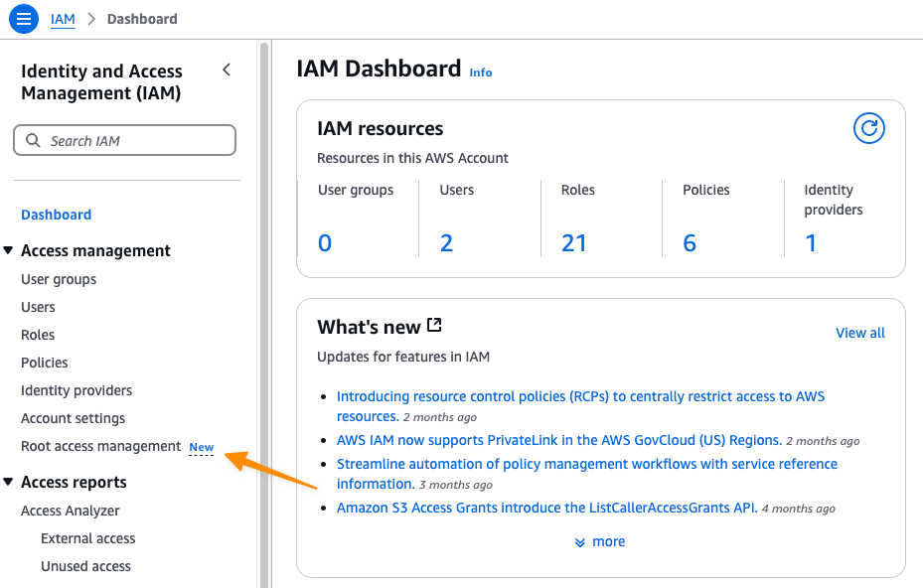The image size is (923, 588).
Task: Open Users in the sidebar
Action: click(x=38, y=307)
